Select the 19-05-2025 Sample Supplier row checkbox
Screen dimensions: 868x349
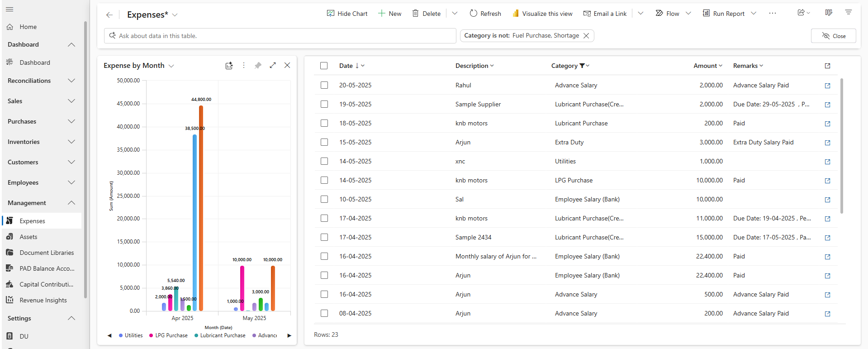tap(324, 104)
